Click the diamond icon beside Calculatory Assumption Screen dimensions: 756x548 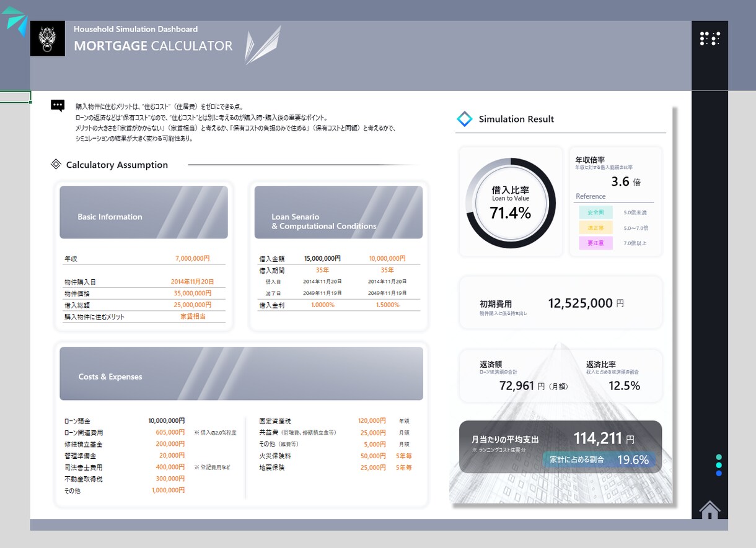pos(56,164)
